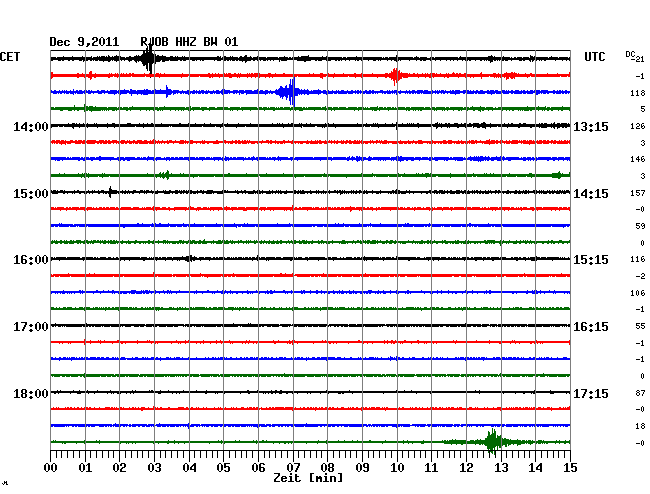
Task: Click the "00" minute tick label
Action: [x=51, y=468]
